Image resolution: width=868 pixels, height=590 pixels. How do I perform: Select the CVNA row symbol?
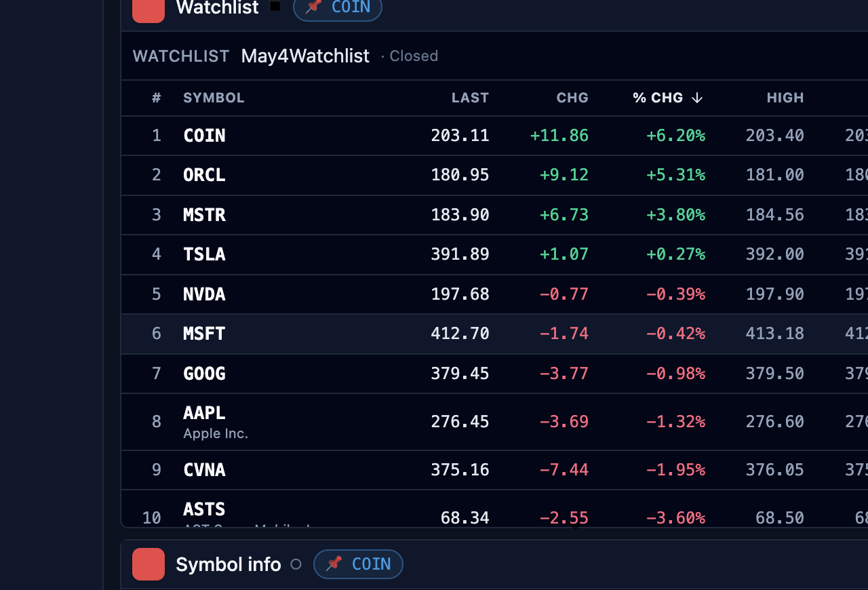(204, 470)
